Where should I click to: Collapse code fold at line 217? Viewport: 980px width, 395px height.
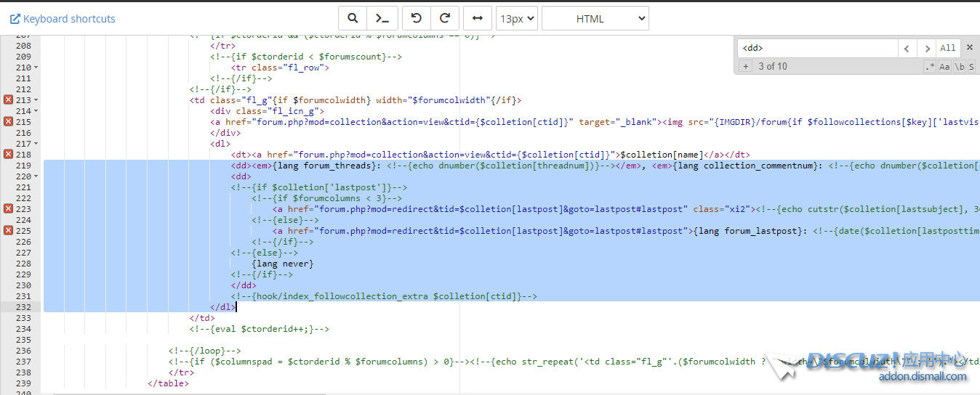click(36, 144)
